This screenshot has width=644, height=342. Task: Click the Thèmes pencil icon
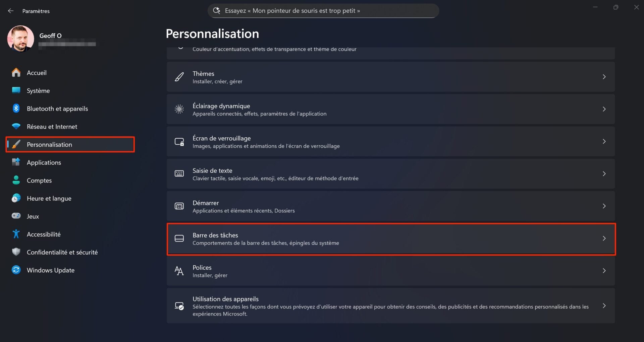click(179, 77)
